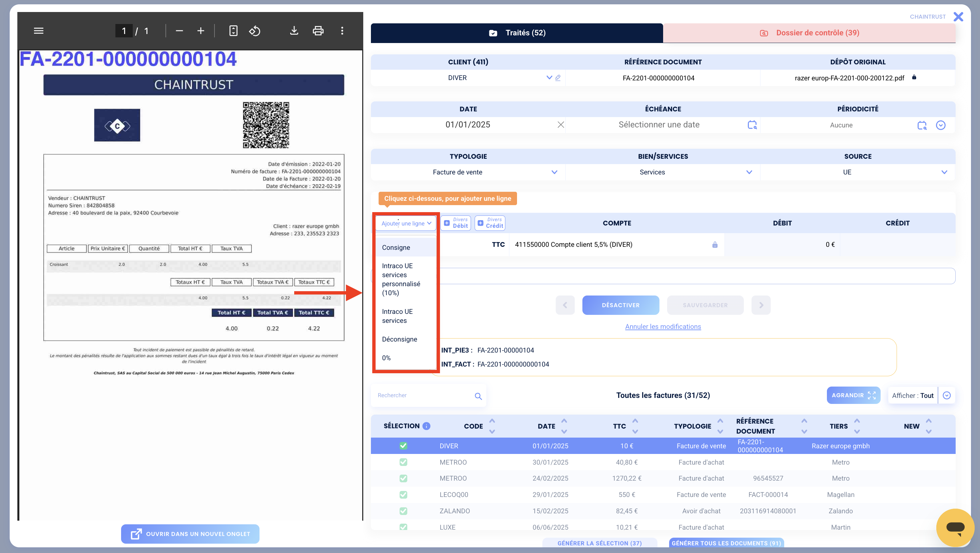The width and height of the screenshot is (980, 553).
Task: Sort by Tiers column
Action: [857, 426]
